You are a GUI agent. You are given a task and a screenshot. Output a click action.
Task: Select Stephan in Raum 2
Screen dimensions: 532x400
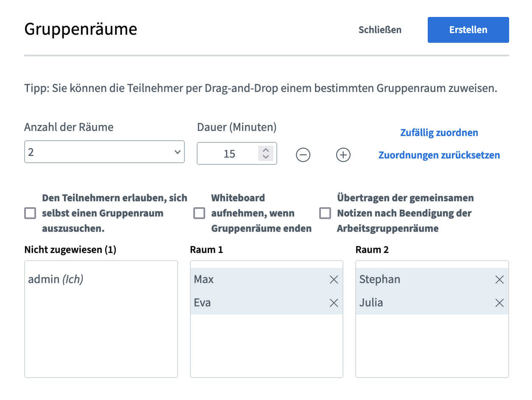coord(432,280)
